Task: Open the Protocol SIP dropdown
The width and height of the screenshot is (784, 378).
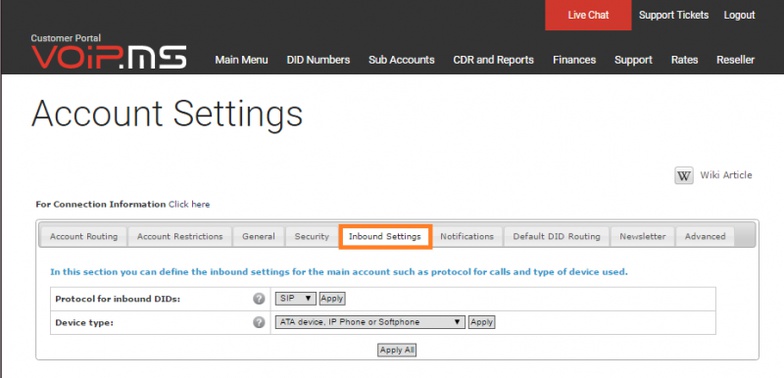Action: tap(295, 298)
